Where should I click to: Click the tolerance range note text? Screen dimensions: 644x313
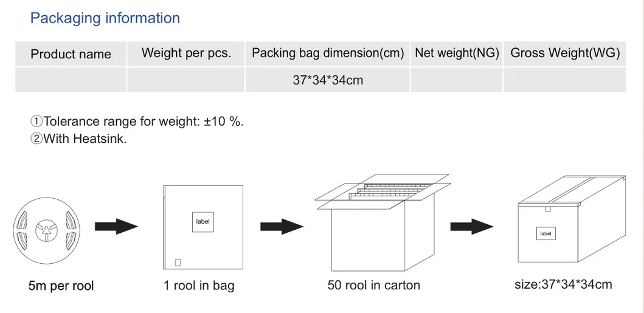pos(137,121)
